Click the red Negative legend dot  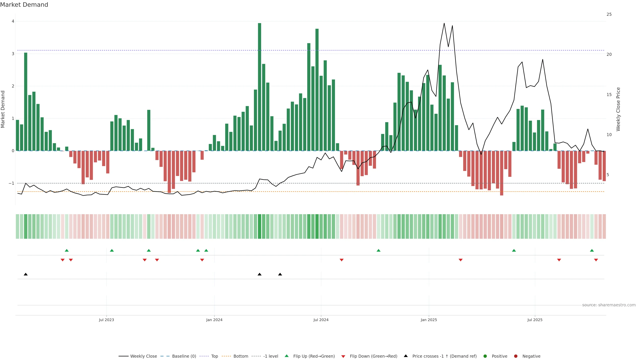pyautogui.click(x=516, y=356)
